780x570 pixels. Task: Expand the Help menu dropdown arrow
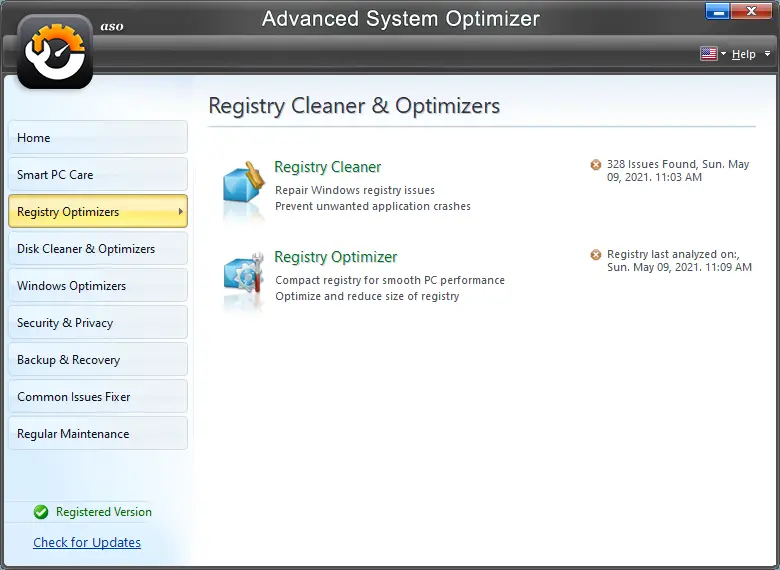(768, 53)
